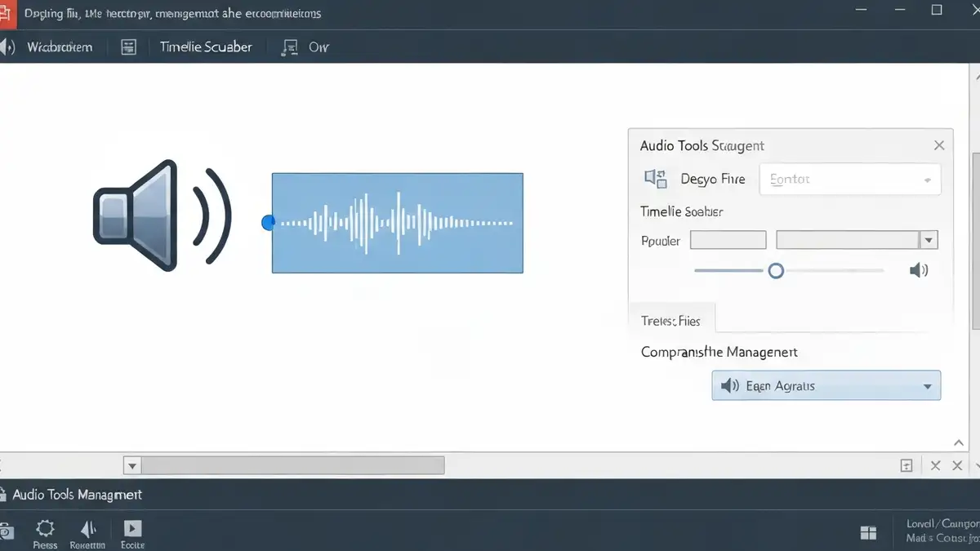Click the Timelie Soabier label in panel
The height and width of the screenshot is (551, 980).
point(682,211)
